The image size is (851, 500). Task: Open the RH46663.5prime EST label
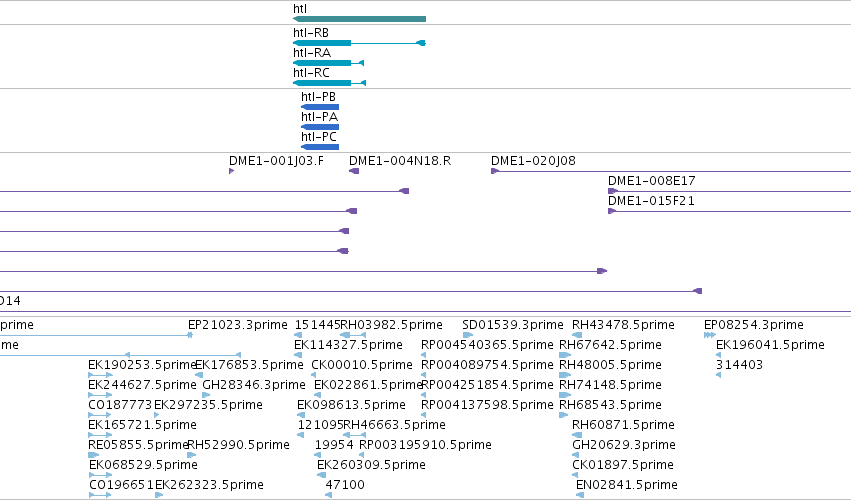coord(395,426)
